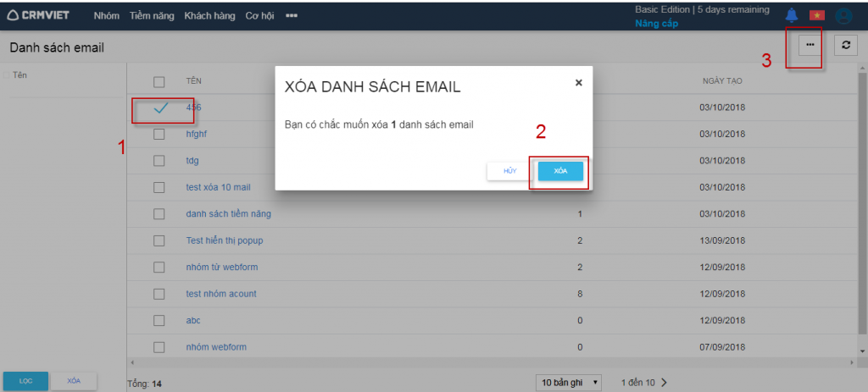Click the refresh icon button
Viewport: 868px width, 392px height.
pos(845,45)
